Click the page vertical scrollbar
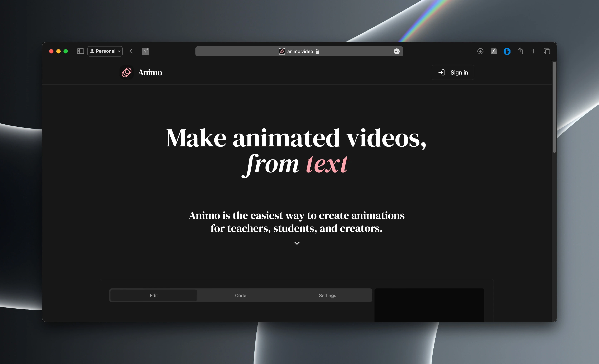This screenshot has width=599, height=364. (554, 107)
